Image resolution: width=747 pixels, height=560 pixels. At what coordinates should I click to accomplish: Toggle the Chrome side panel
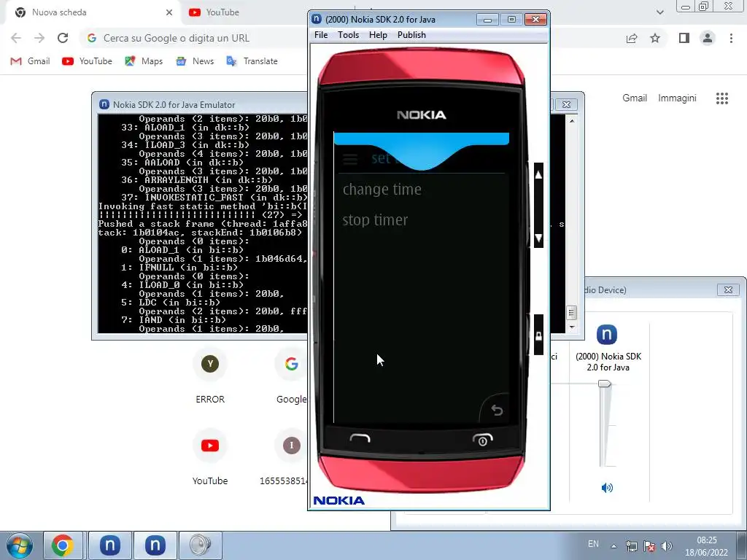pos(684,38)
